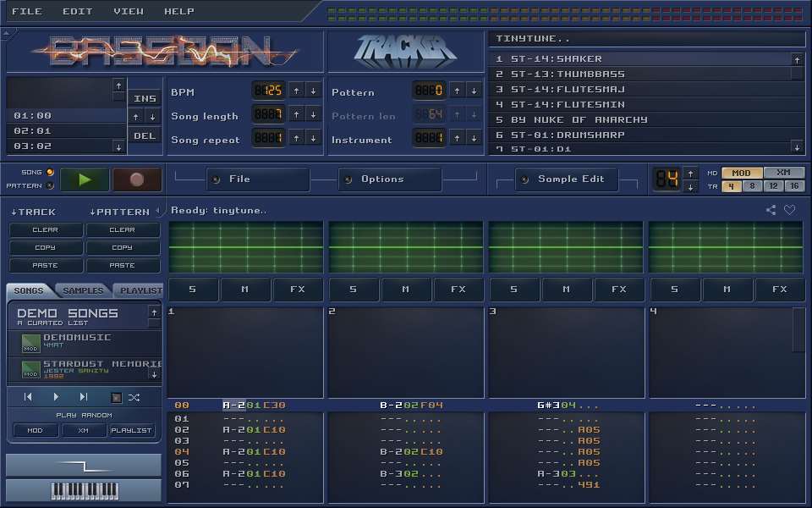Increase the Instrument number
This screenshot has width=812, height=508.
(457, 138)
